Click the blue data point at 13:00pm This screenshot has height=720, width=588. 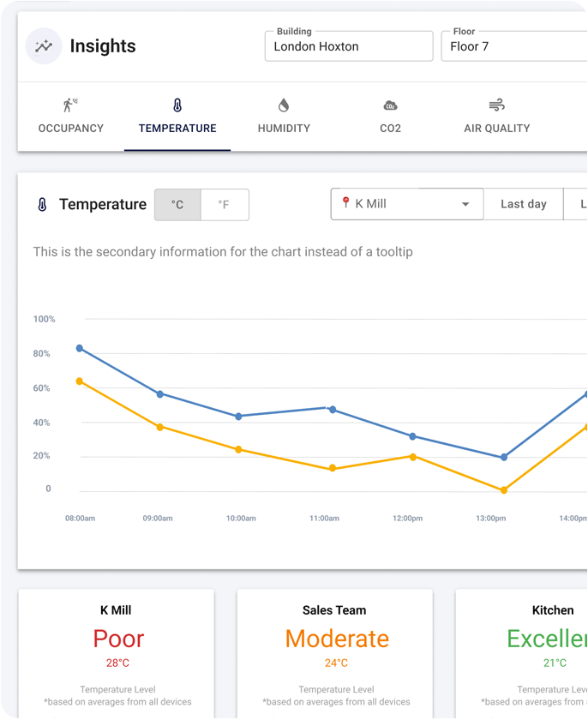coord(504,457)
